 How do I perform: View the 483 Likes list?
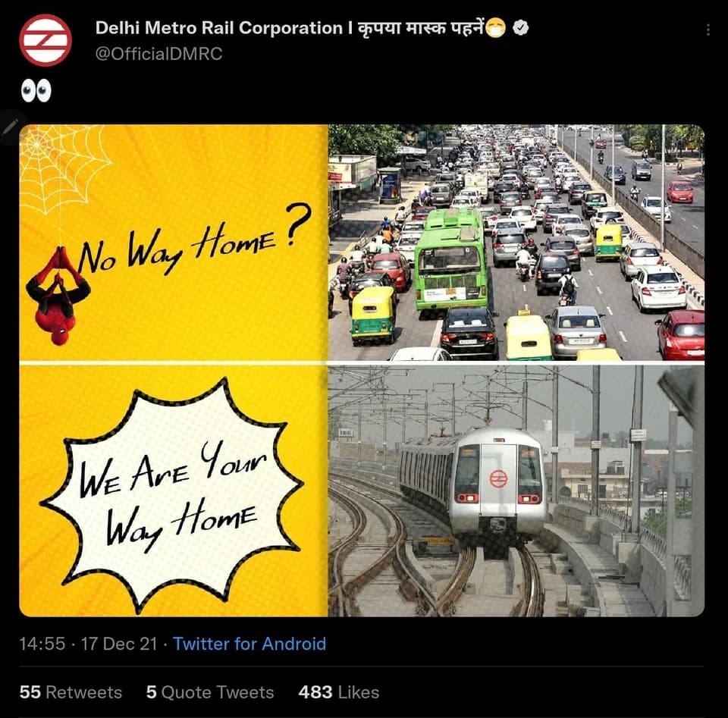click(339, 692)
